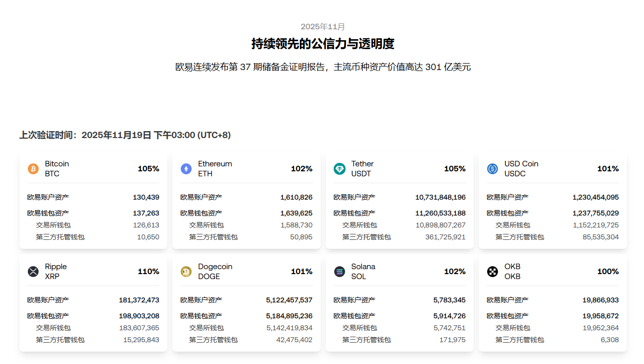The height and width of the screenshot is (364, 644).
Task: Click the 2025年11月 date label
Action: pyautogui.click(x=323, y=27)
